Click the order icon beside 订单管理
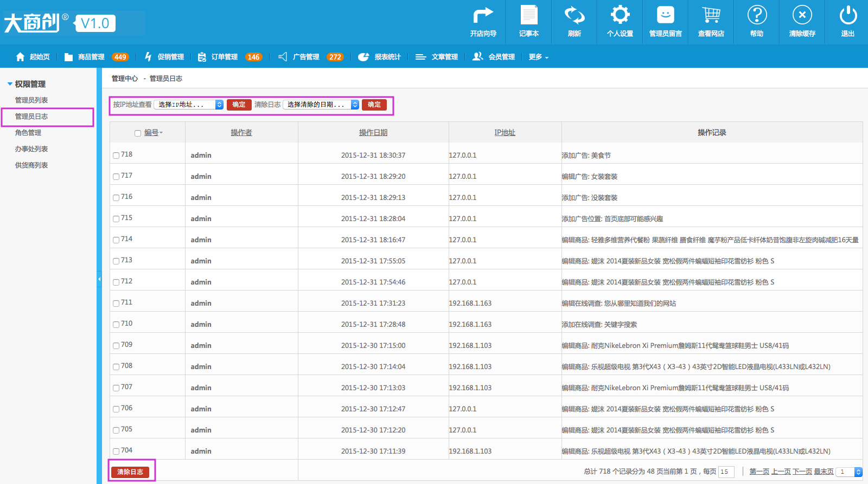Image resolution: width=868 pixels, height=484 pixels. (202, 56)
